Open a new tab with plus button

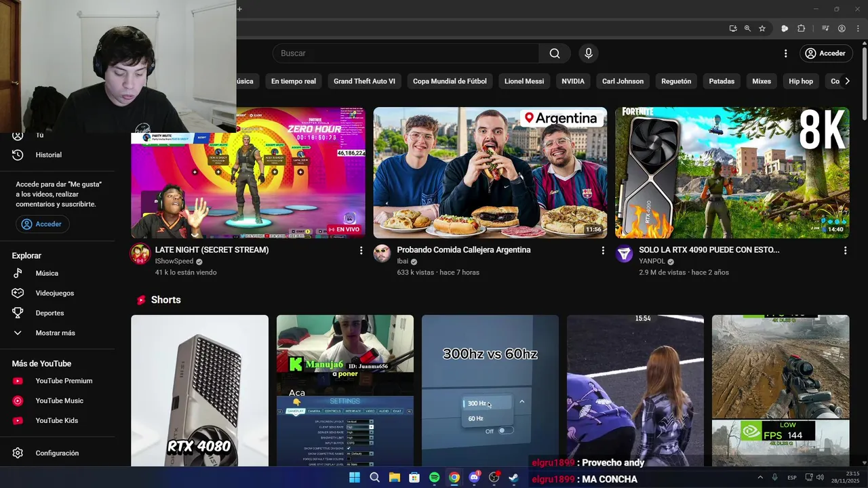[x=239, y=9]
